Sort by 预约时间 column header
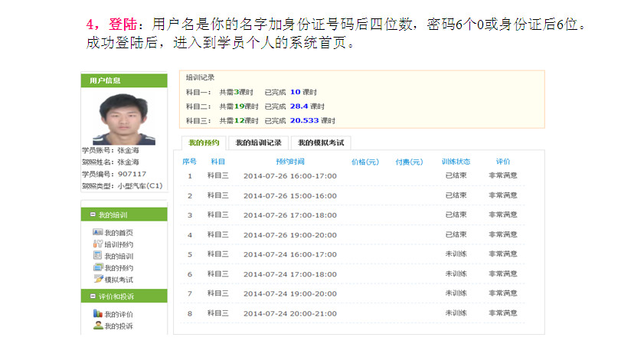Viewport: 644px width, 357px height. [x=290, y=162]
